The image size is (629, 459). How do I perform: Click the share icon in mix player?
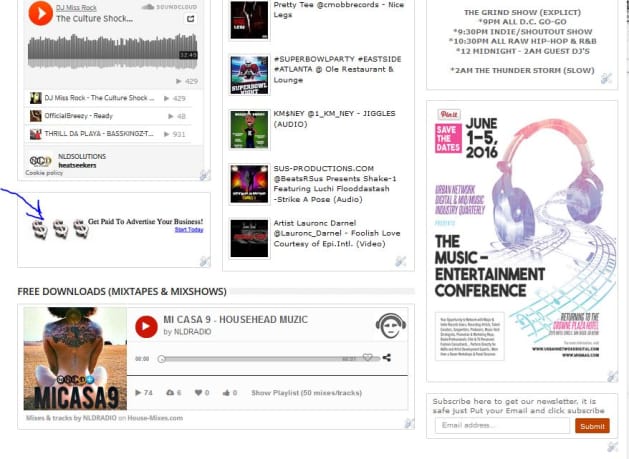(x=387, y=357)
